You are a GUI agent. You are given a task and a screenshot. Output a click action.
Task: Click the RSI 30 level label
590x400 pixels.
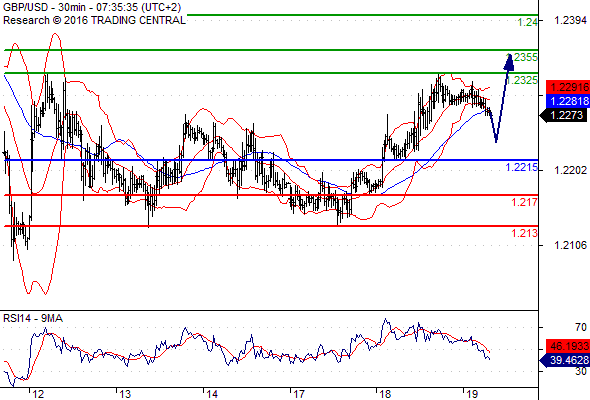[x=581, y=371]
